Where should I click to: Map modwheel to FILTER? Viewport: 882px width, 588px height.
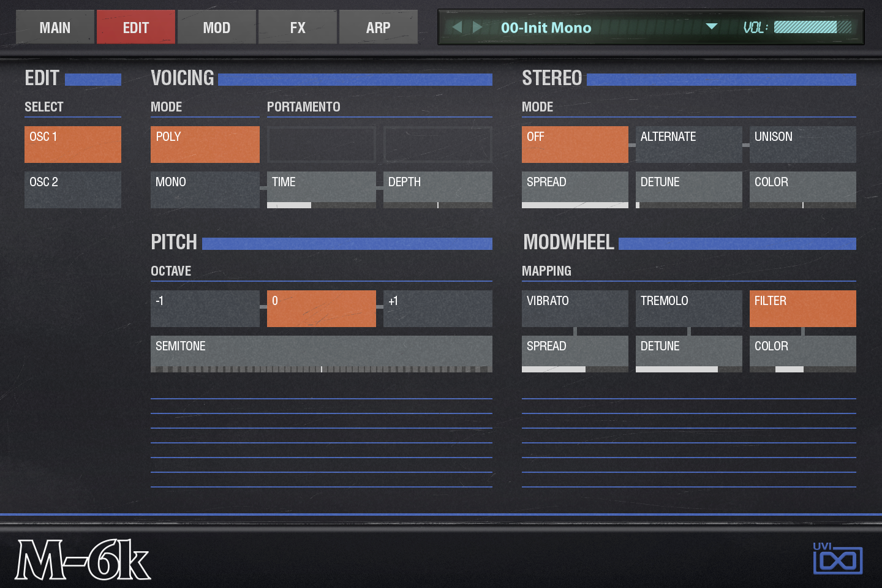pos(803,309)
